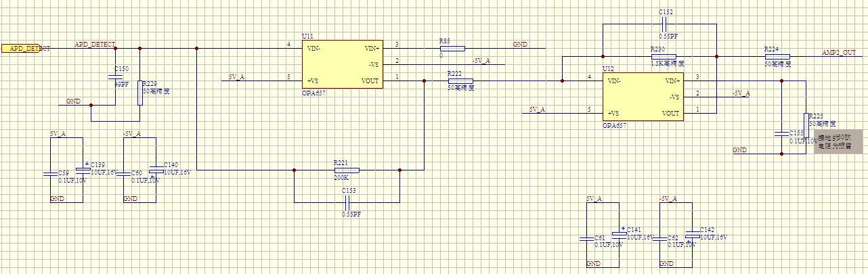Click the 5V_A label feeding U11 pin 5
The width and height of the screenshot is (868, 274).
236,77
